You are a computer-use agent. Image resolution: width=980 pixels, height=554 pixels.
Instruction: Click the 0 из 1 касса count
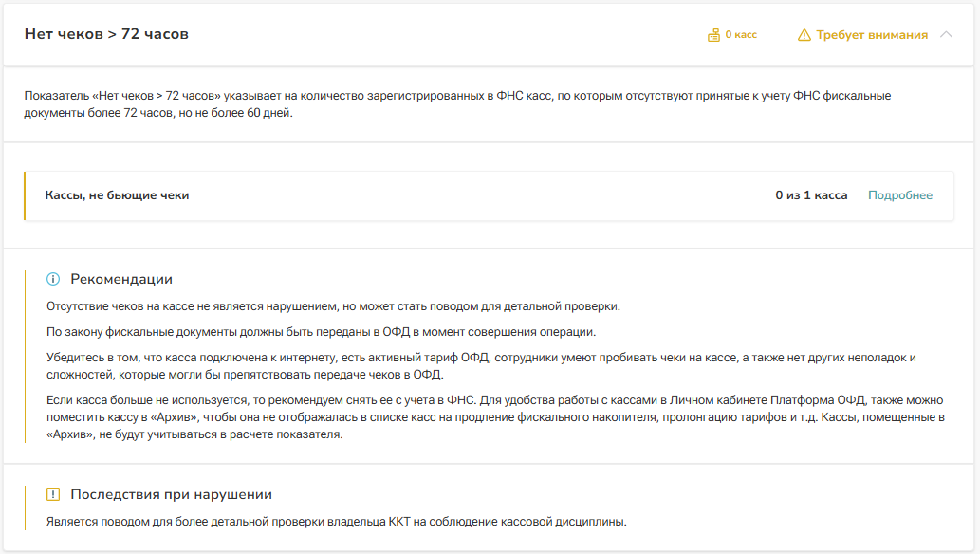(x=811, y=195)
